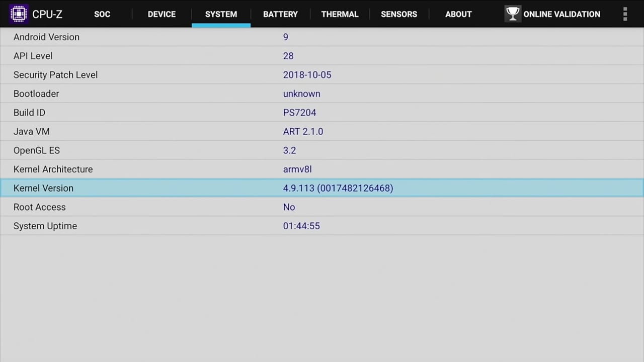This screenshot has width=644, height=362.
Task: Click the API Level value 28
Action: click(x=288, y=56)
